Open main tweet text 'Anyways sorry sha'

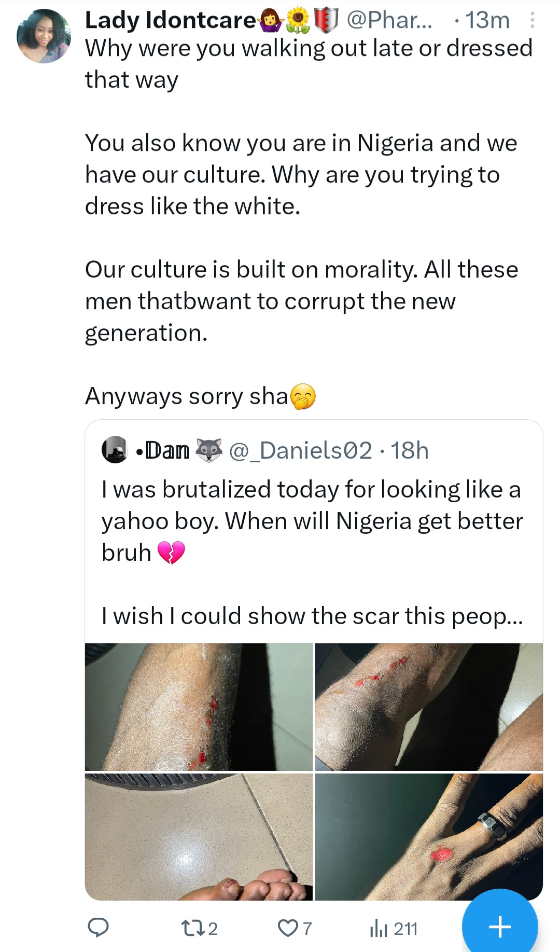tap(187, 396)
